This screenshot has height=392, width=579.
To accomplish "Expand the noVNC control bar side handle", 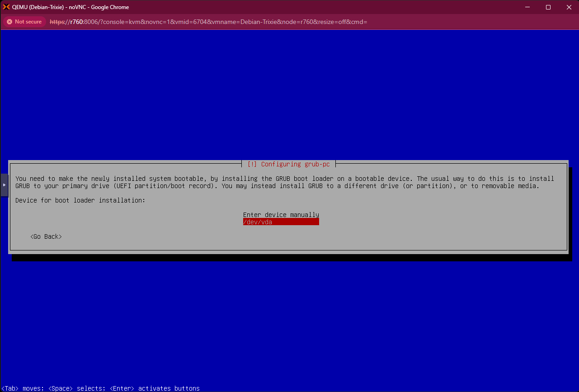I will coord(5,185).
